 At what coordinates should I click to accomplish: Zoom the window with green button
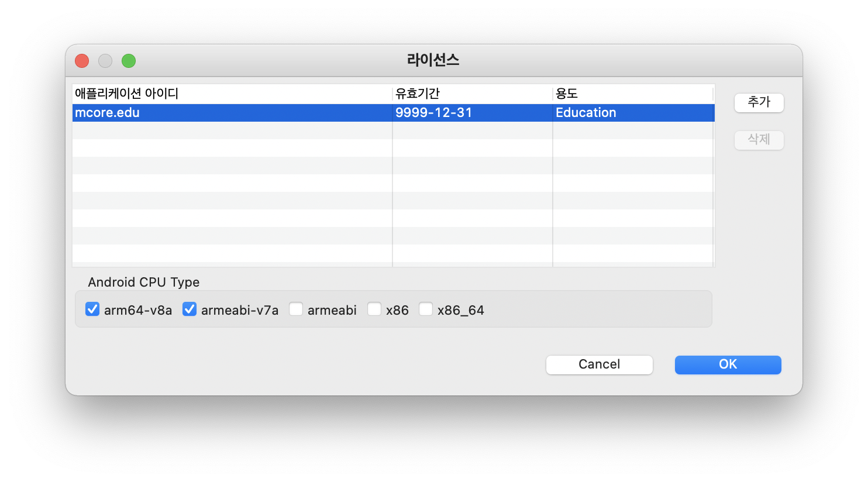pyautogui.click(x=129, y=61)
